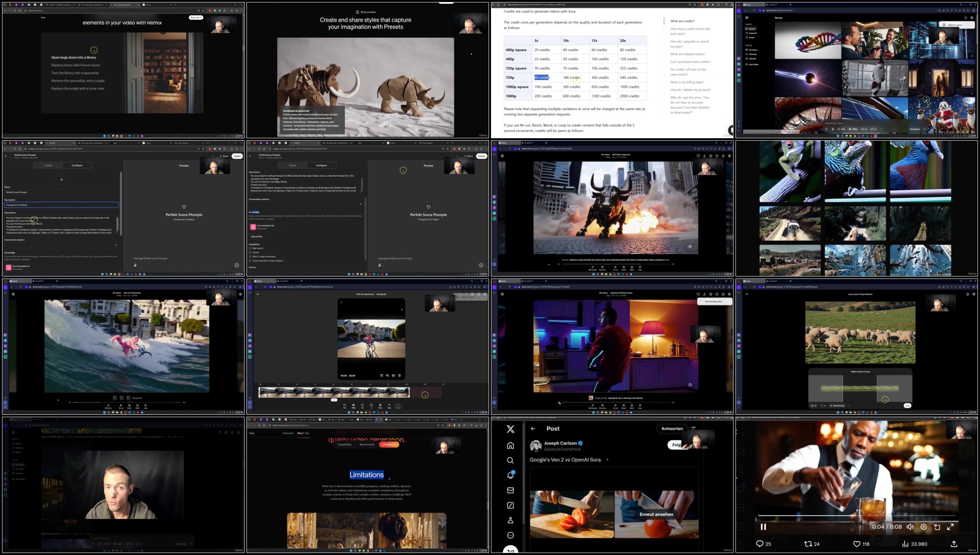Open X notifications bell with the badge
Screen dimensions: 980x555
tap(510, 475)
